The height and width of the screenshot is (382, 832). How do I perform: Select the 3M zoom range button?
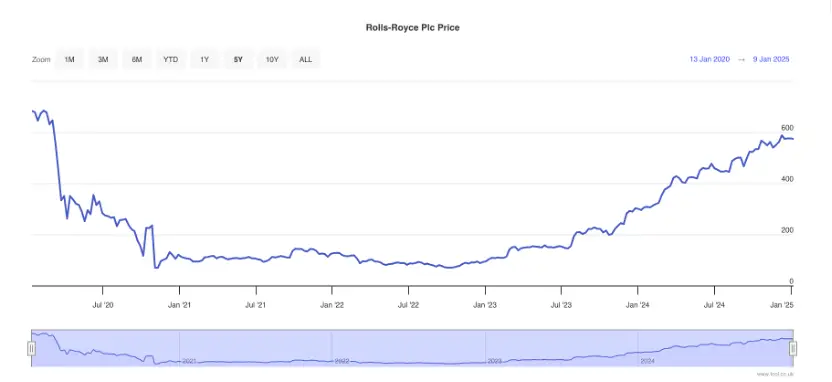103,59
